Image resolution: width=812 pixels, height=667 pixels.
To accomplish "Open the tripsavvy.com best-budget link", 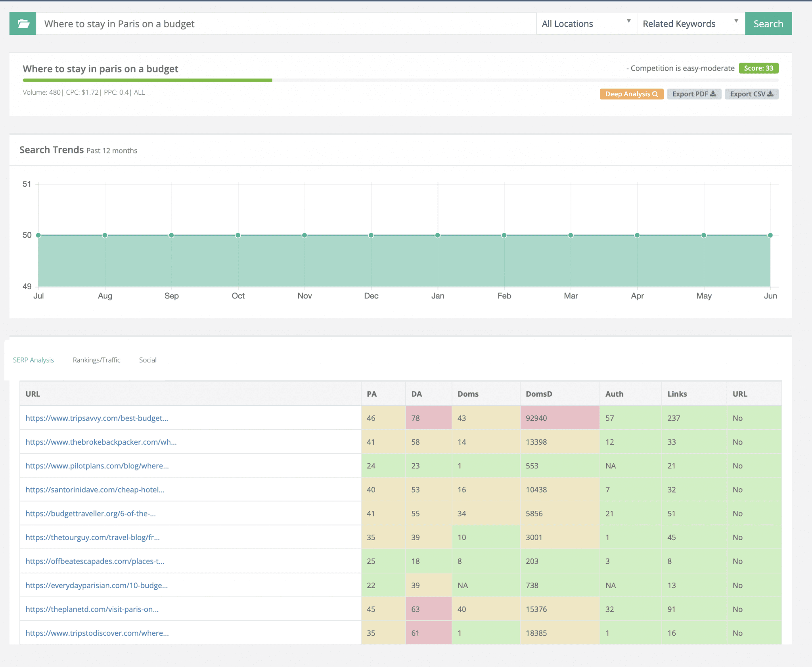I will pyautogui.click(x=97, y=418).
